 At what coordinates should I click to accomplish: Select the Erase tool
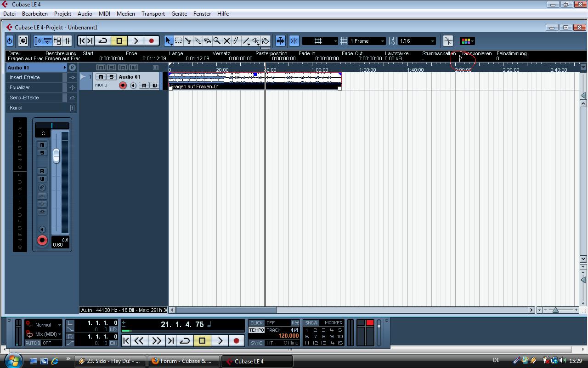pos(207,41)
